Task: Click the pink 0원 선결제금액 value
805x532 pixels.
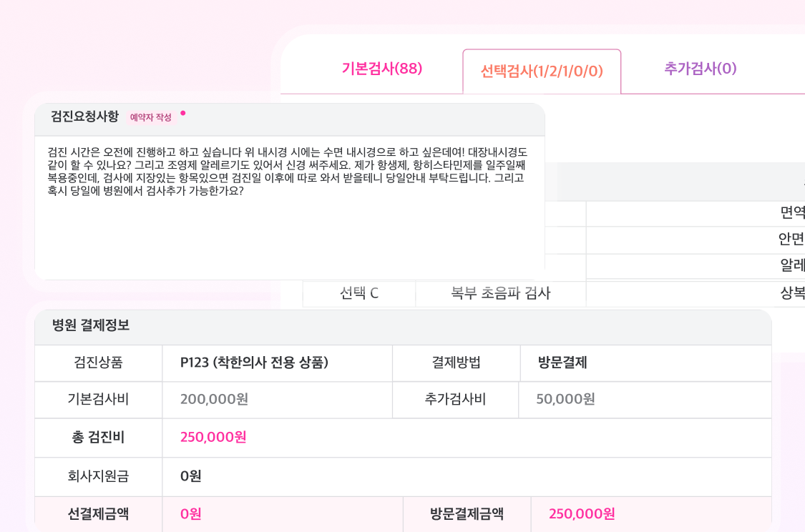Action: (x=190, y=514)
